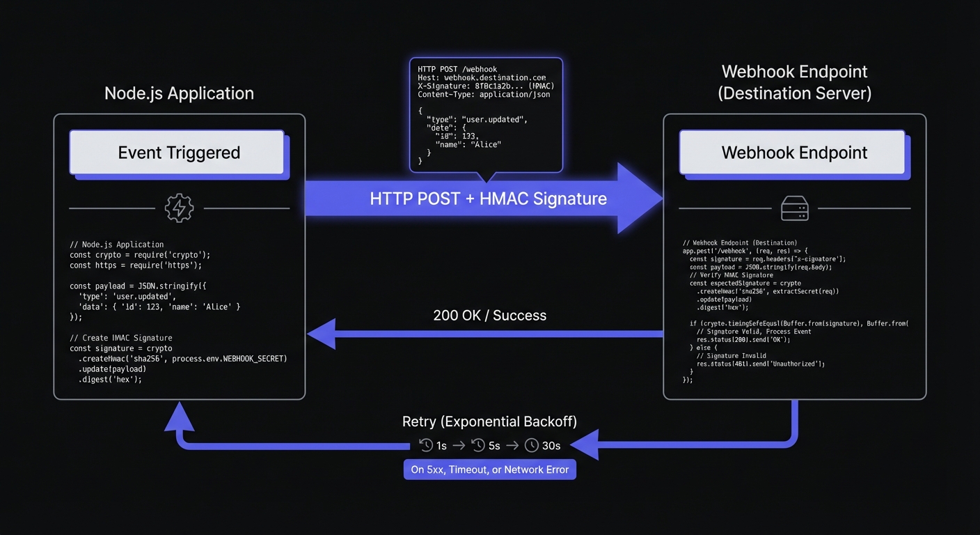The height and width of the screenshot is (535, 980).
Task: Click the server stack icon
Action: (x=794, y=208)
